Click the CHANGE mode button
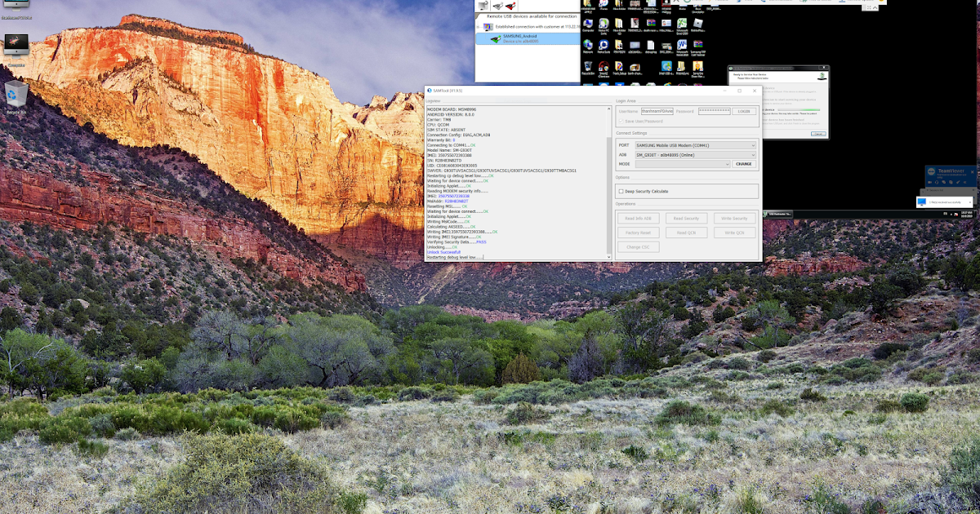 pos(744,164)
